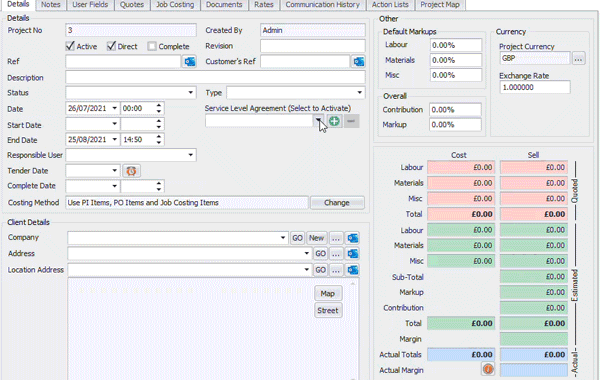
Task: Switch to the Notes tab
Action: click(x=51, y=5)
